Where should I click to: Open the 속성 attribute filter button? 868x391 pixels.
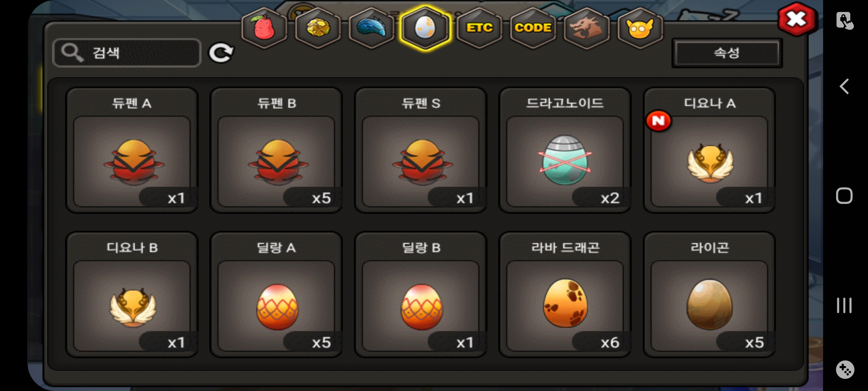click(727, 53)
